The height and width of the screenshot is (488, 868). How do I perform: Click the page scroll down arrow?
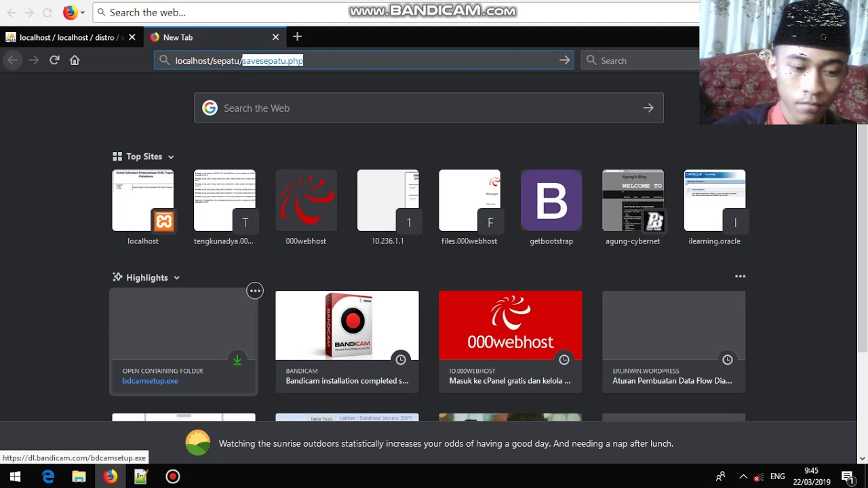[863, 458]
